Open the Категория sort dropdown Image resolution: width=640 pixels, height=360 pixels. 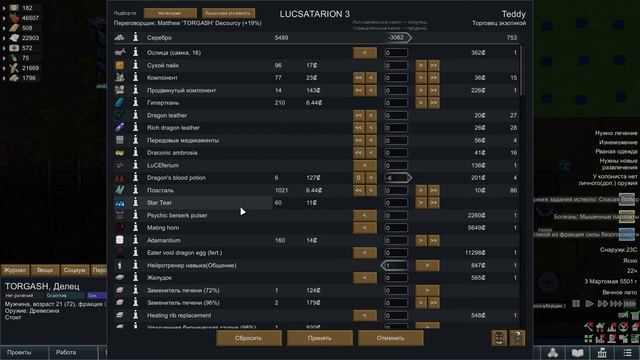(170, 13)
